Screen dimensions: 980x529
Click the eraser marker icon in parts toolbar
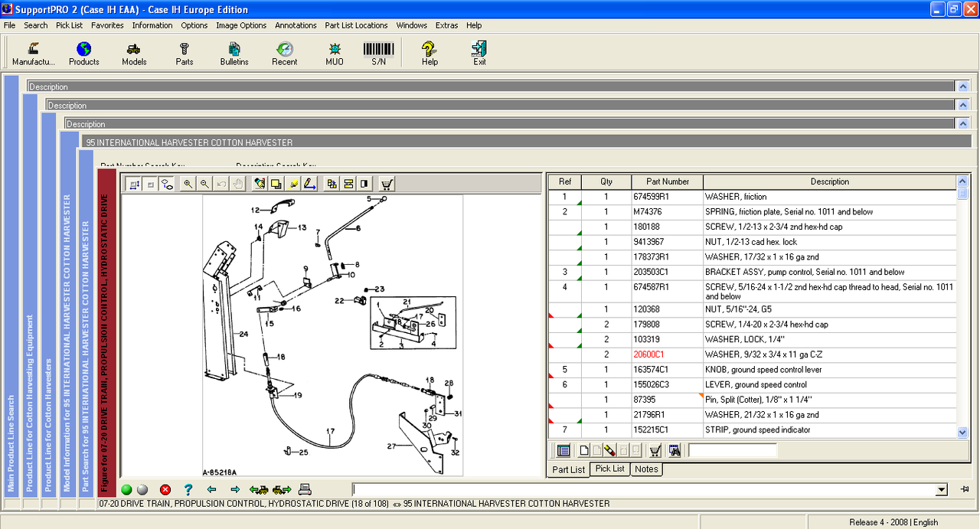(609, 450)
